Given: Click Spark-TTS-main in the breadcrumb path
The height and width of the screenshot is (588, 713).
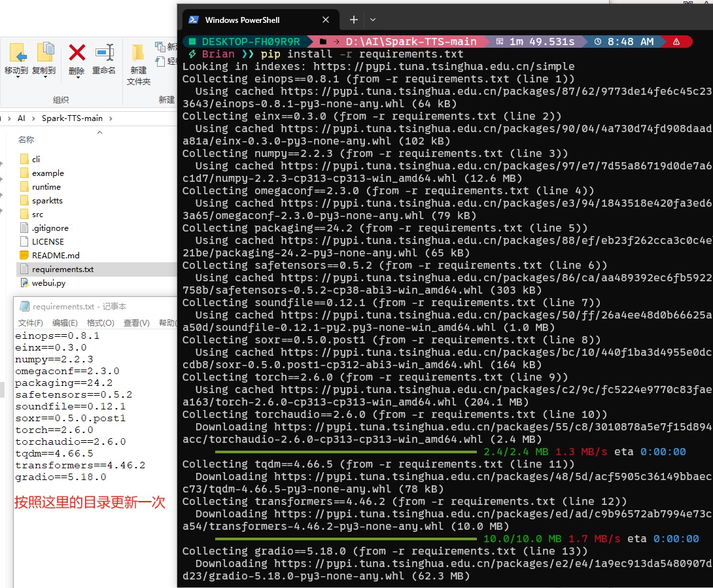Looking at the screenshot, I should click(73, 118).
